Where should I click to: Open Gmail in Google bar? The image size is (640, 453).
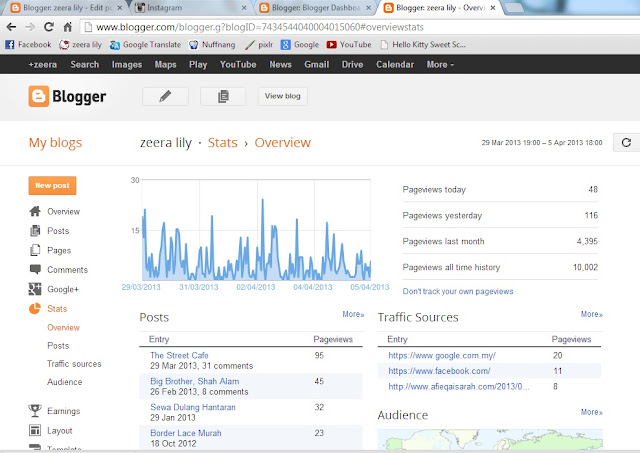coord(316,64)
